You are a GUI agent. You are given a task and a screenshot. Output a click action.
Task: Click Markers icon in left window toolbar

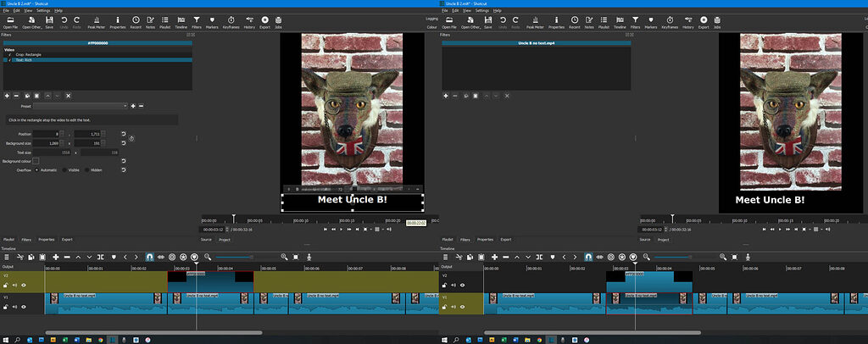point(213,20)
